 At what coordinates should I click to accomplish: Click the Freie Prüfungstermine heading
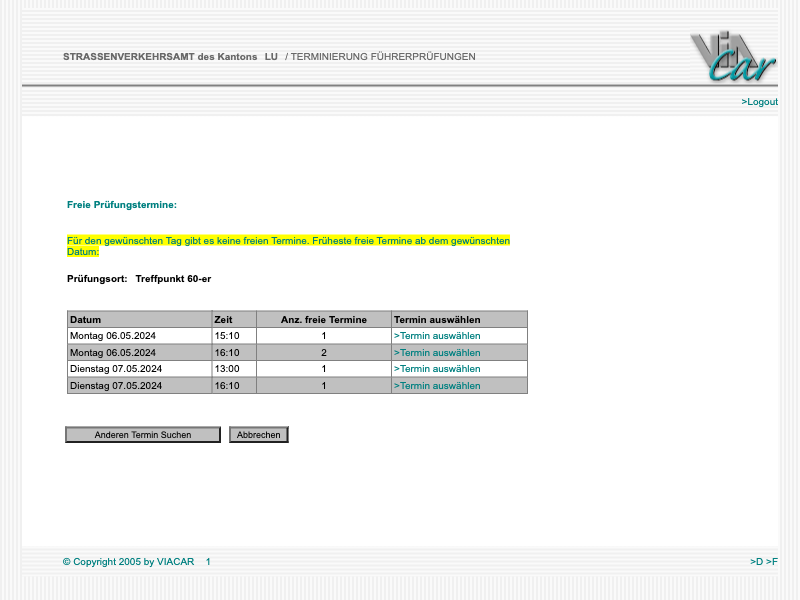(x=122, y=205)
